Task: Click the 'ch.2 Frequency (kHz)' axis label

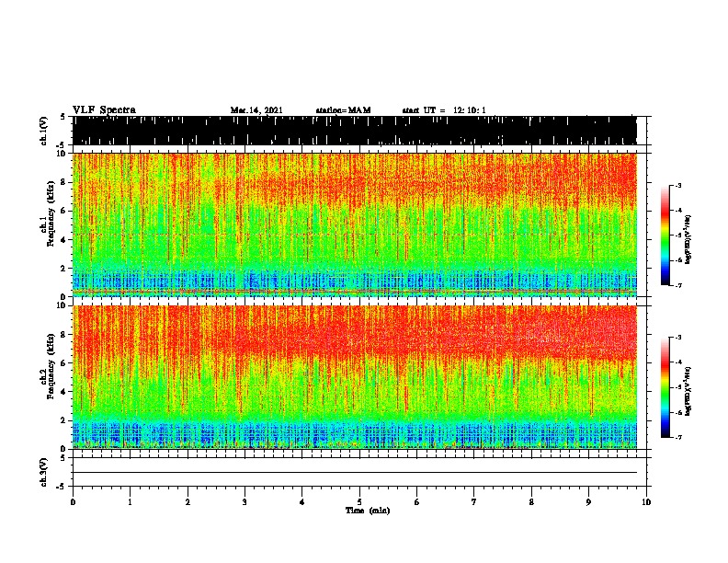Action: click(x=48, y=366)
